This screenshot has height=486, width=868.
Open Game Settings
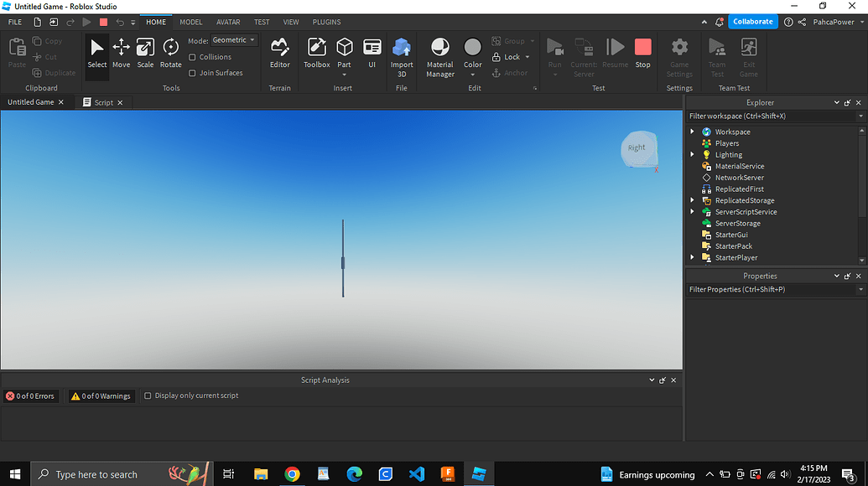pyautogui.click(x=678, y=54)
